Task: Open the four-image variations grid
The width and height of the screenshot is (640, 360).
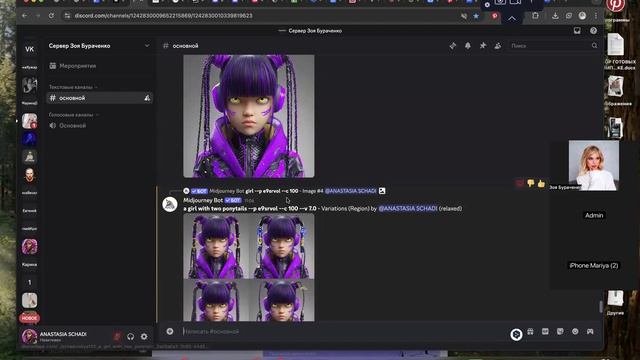Action: 249,267
